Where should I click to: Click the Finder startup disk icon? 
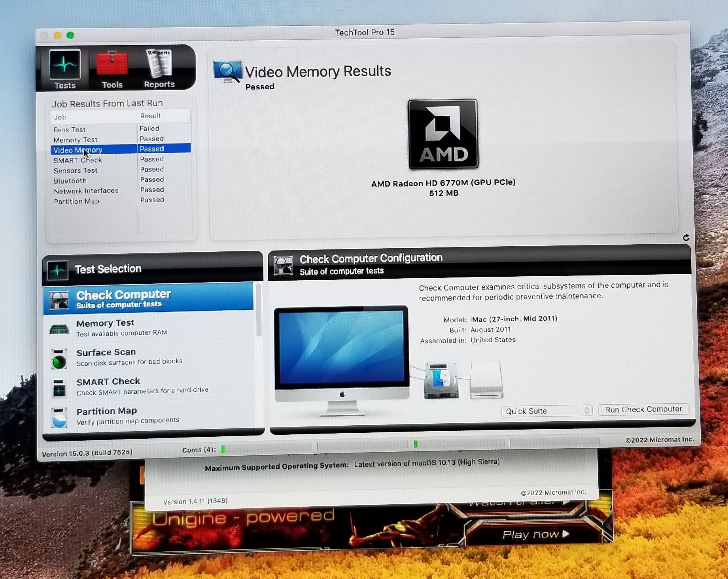pyautogui.click(x=441, y=380)
